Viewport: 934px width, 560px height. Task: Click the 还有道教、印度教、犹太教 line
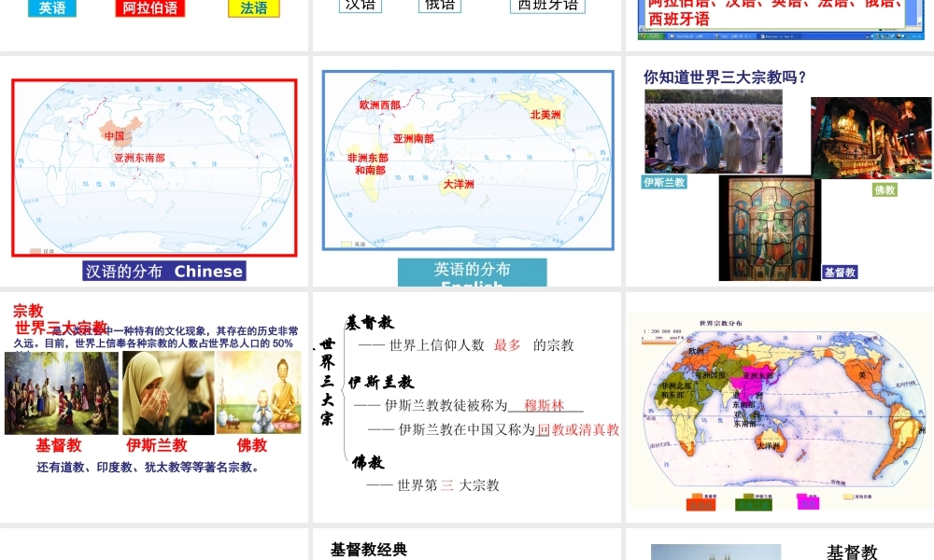149,468
